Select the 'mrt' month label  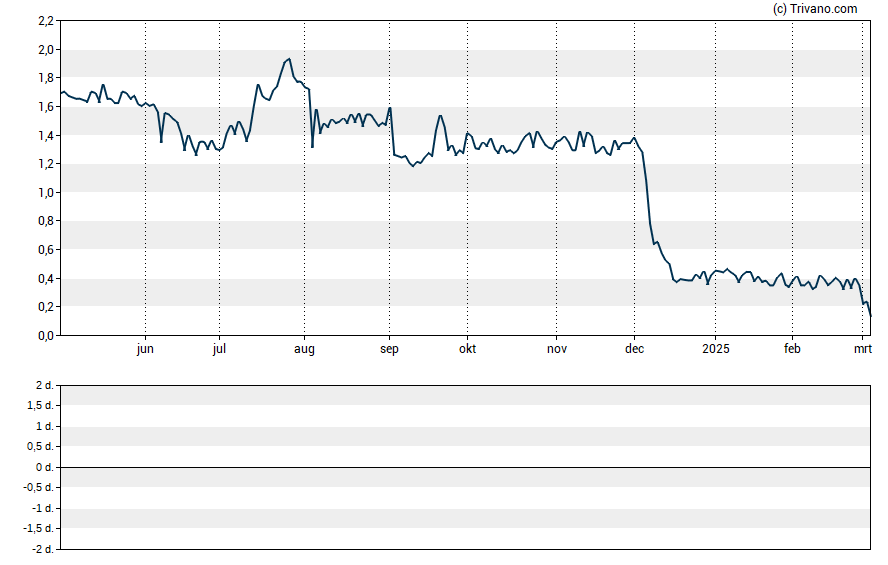[863, 349]
